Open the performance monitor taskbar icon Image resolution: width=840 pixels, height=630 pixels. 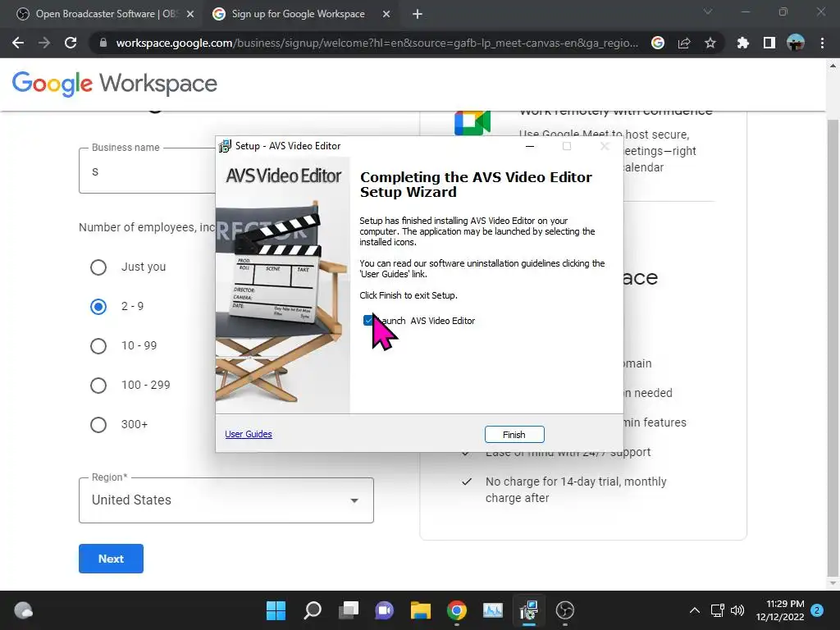493,610
